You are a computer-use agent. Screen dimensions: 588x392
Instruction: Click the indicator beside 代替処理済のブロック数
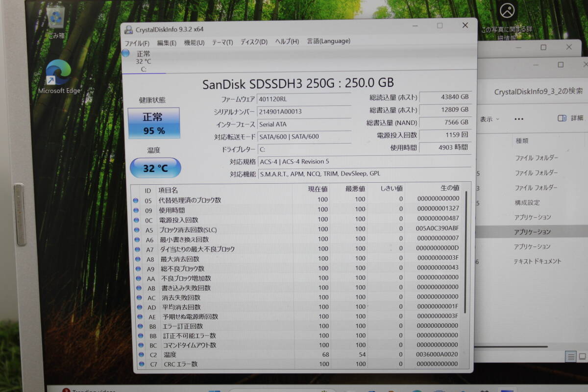pyautogui.click(x=136, y=200)
